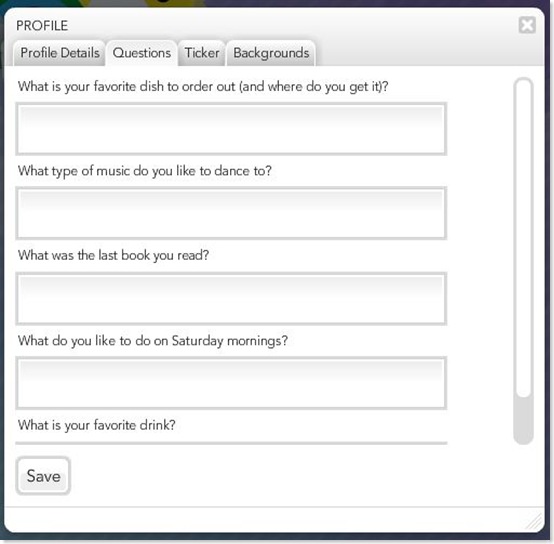Click the resize grip in dialog corner
Screen dimensions: 554x544
pos(535,522)
